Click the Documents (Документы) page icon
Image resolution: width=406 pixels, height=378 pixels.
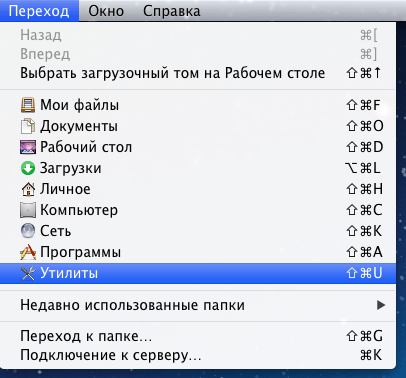click(28, 126)
